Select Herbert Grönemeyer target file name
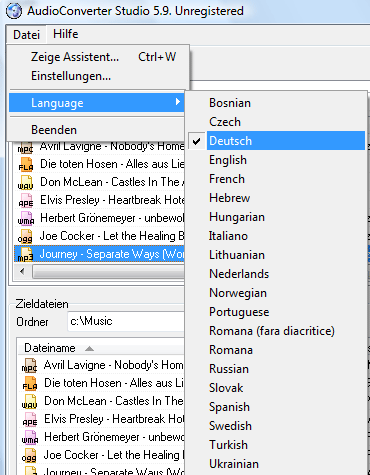The height and width of the screenshot is (475, 370). (x=114, y=437)
